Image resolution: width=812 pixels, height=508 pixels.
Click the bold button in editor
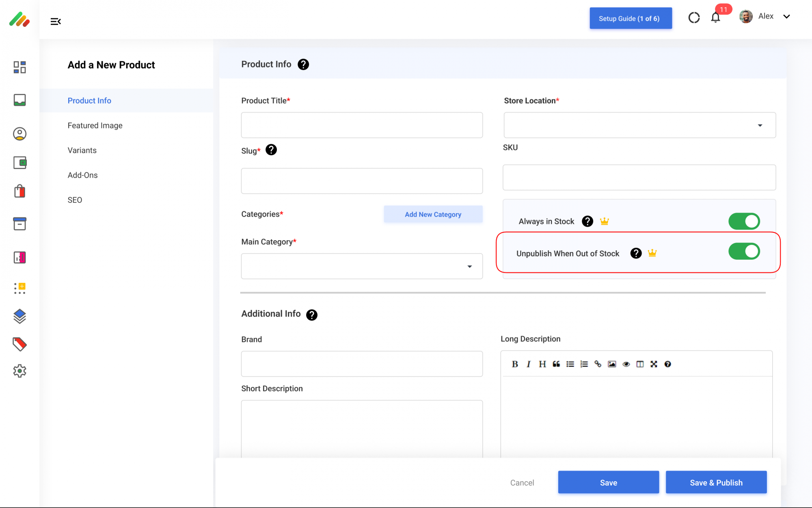click(515, 364)
